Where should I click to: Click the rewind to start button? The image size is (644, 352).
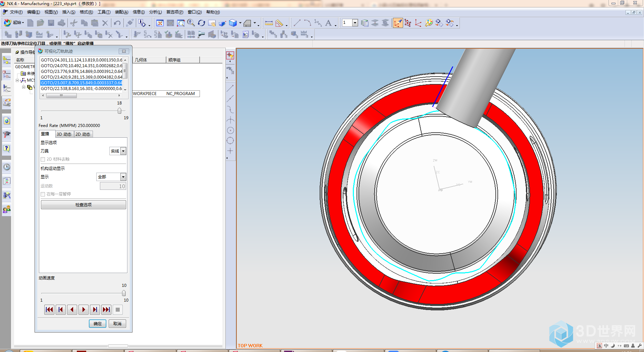[49, 310]
